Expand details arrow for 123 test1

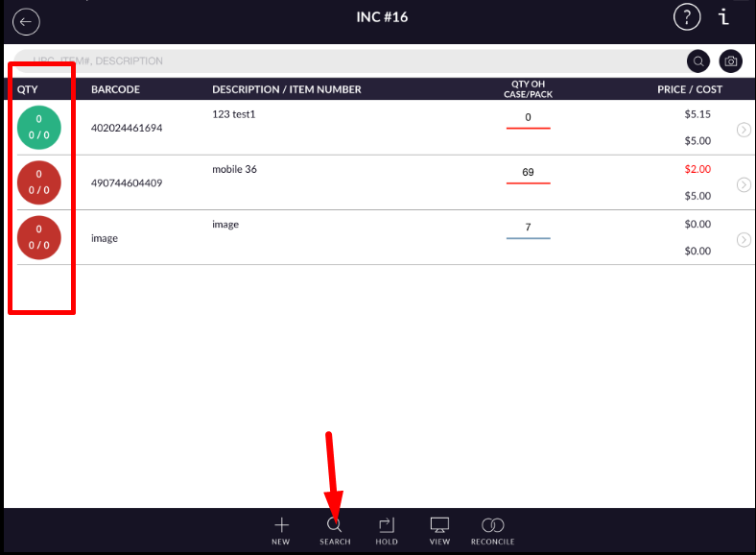pyautogui.click(x=744, y=130)
